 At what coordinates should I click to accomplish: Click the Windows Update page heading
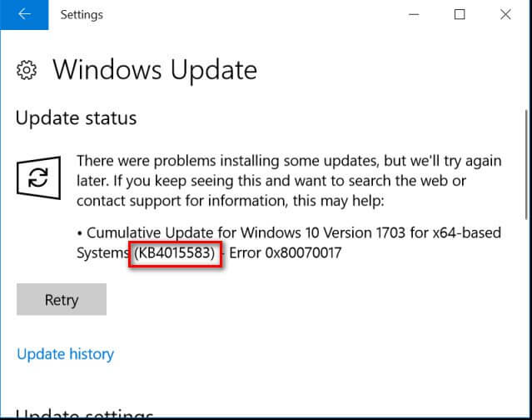155,70
